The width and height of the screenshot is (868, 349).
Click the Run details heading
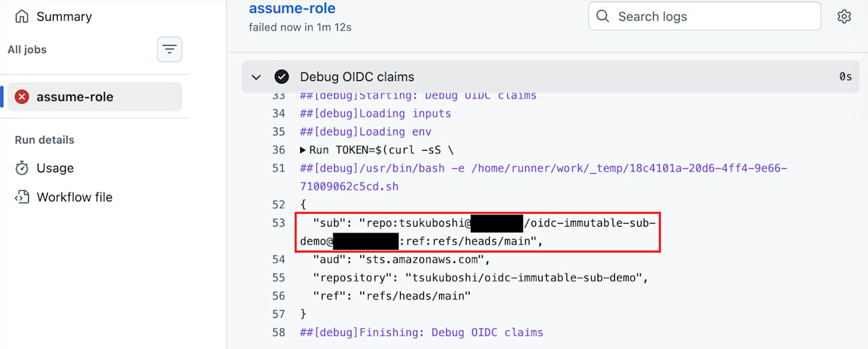[45, 140]
